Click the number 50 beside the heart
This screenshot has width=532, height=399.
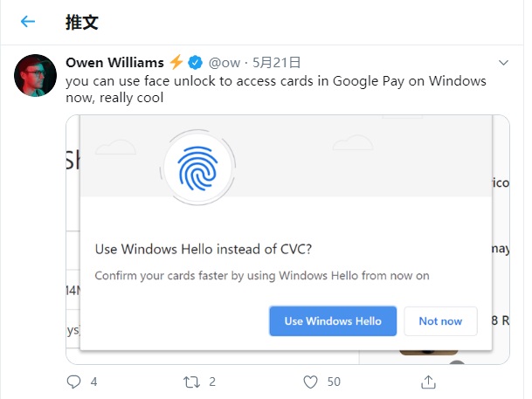point(334,382)
